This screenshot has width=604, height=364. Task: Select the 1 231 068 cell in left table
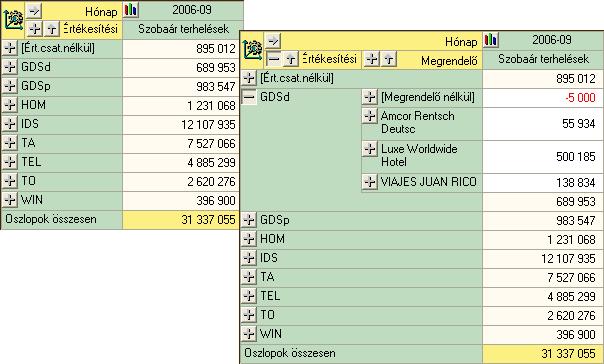coord(181,105)
